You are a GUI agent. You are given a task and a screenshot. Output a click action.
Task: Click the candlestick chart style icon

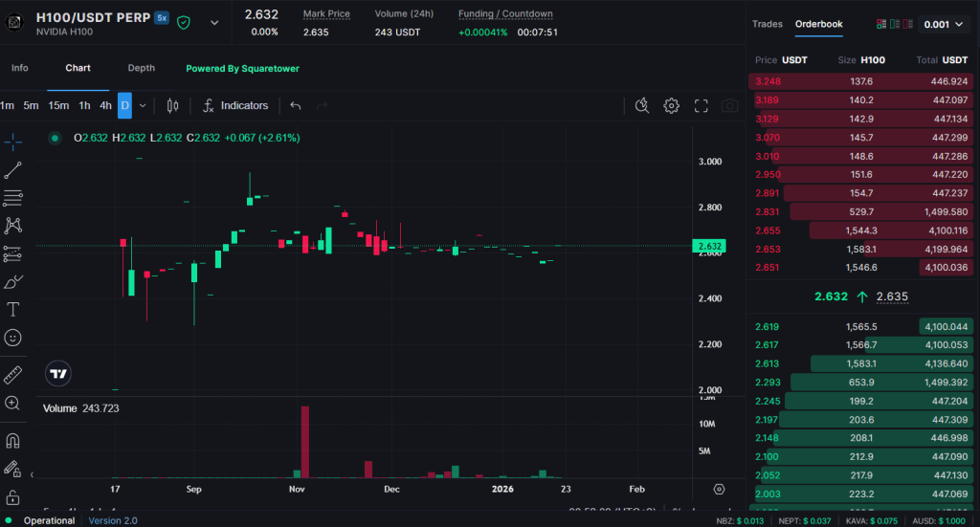[x=172, y=105]
